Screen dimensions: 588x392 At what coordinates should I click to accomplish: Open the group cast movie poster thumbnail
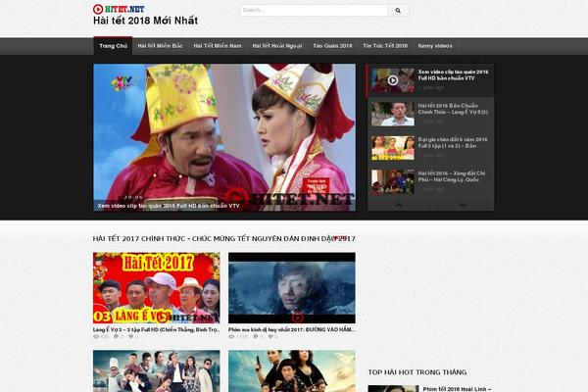pos(157,371)
